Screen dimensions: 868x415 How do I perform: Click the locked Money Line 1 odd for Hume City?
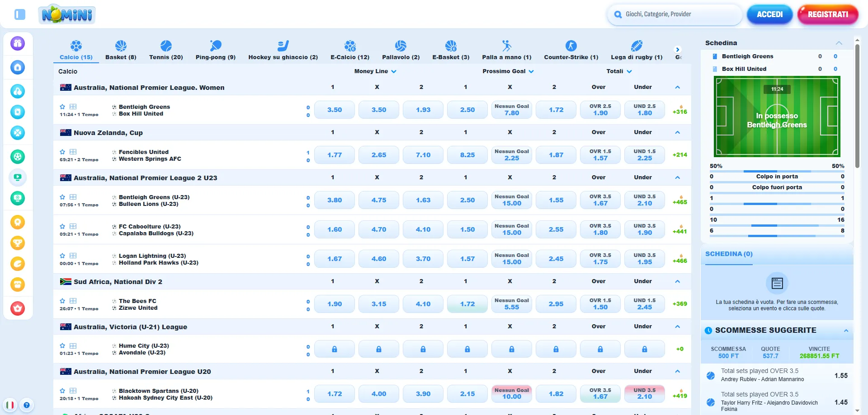tap(335, 349)
